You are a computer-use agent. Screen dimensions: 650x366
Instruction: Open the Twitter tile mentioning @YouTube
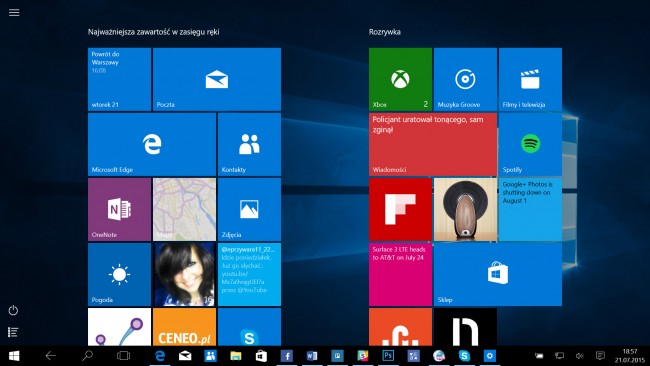[x=249, y=274]
